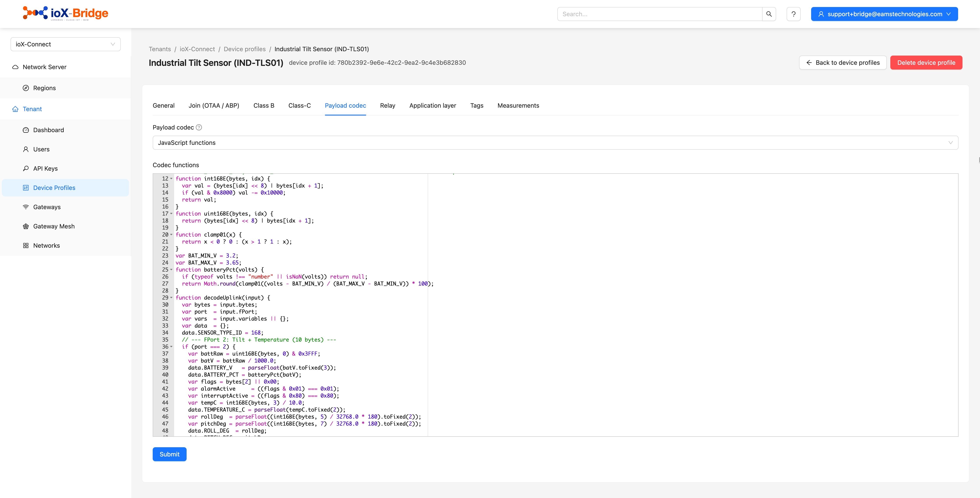Switch to the Join (OTAA / ABP) tab
980x498 pixels.
[x=214, y=106]
